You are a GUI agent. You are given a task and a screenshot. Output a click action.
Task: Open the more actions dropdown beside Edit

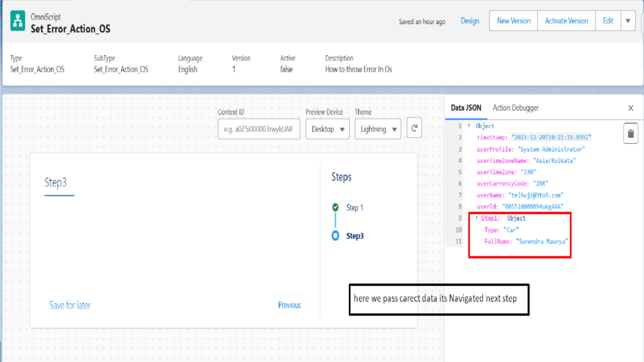pos(628,21)
